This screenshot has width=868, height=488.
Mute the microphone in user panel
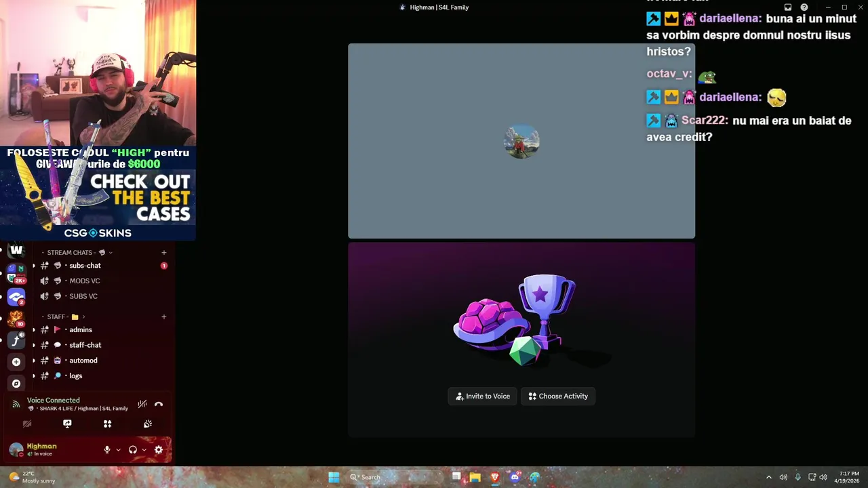106,449
